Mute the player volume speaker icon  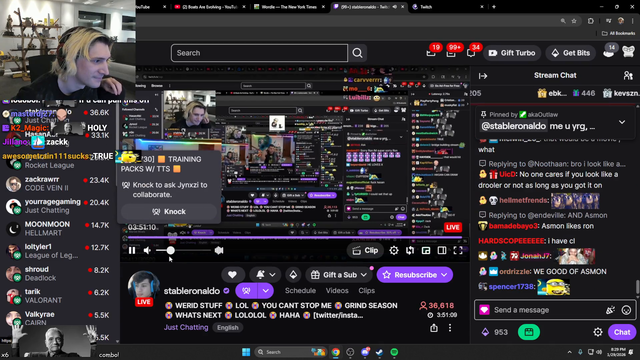click(147, 251)
